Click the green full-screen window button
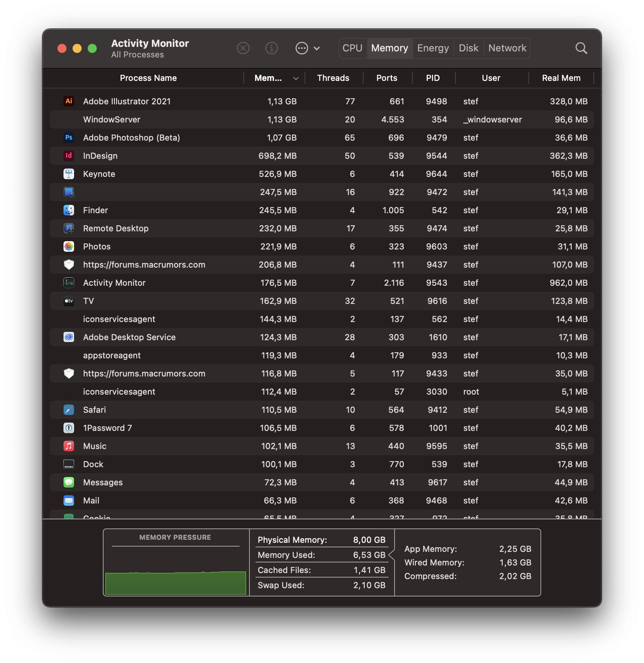Image resolution: width=644 pixels, height=663 pixels. [92, 48]
